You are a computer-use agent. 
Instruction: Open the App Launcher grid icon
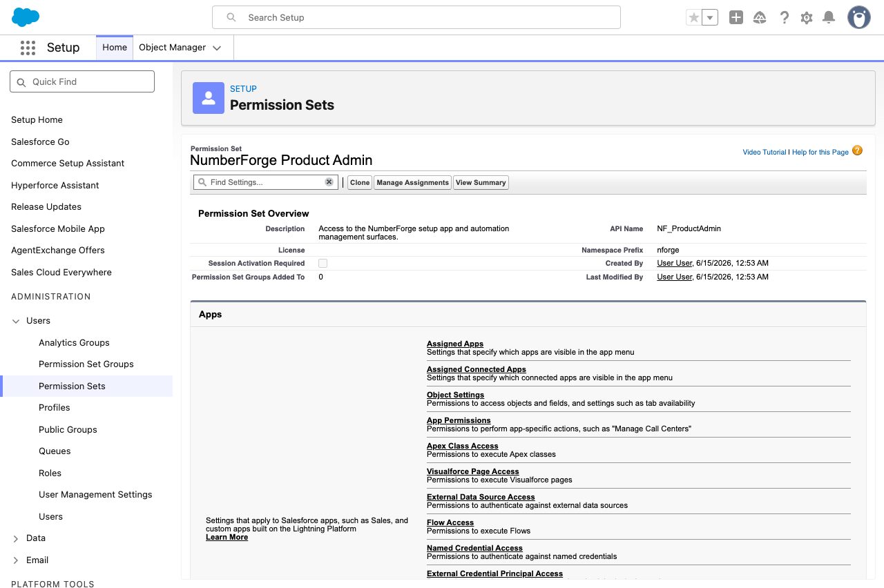point(28,48)
